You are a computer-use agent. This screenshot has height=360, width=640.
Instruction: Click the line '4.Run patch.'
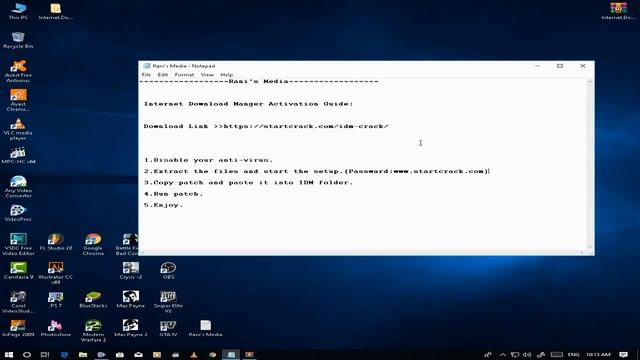[x=173, y=194]
